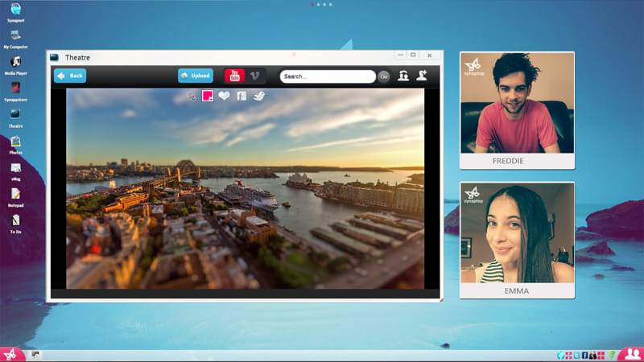Viewport: 644px width, 362px height.
Task: Click the Theatre window title icon
Action: (x=55, y=57)
